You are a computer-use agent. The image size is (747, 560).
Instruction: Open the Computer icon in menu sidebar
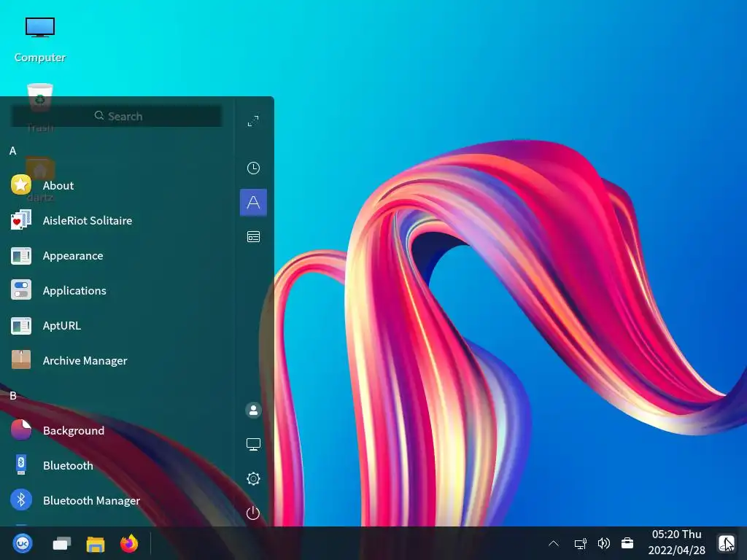coord(253,444)
